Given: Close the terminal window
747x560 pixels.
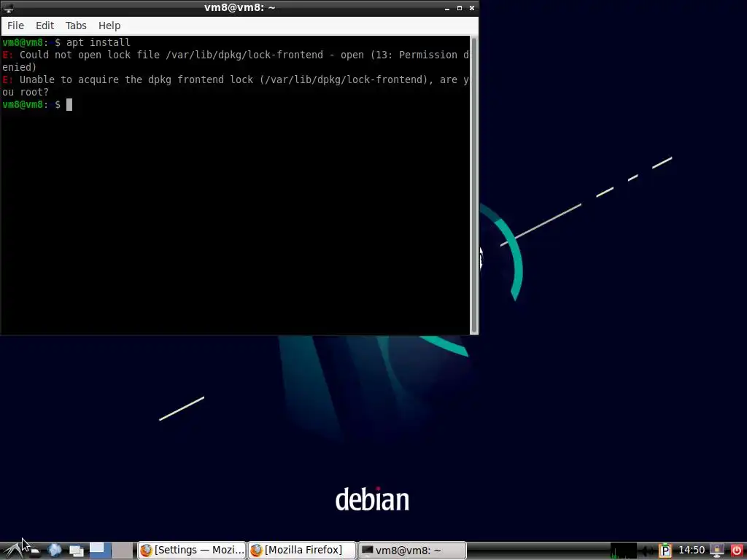Looking at the screenshot, I should pos(472,8).
